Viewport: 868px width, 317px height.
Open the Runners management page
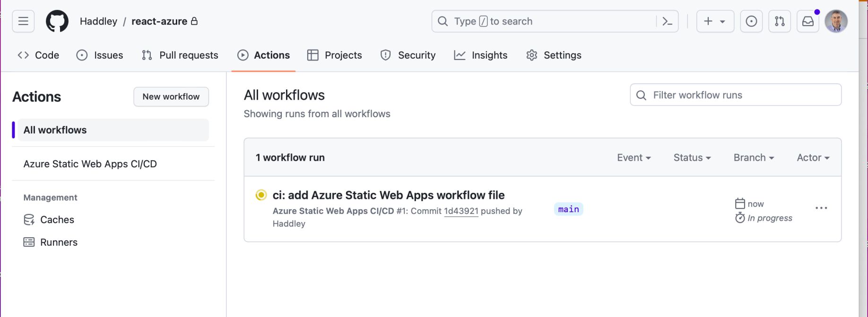(59, 242)
